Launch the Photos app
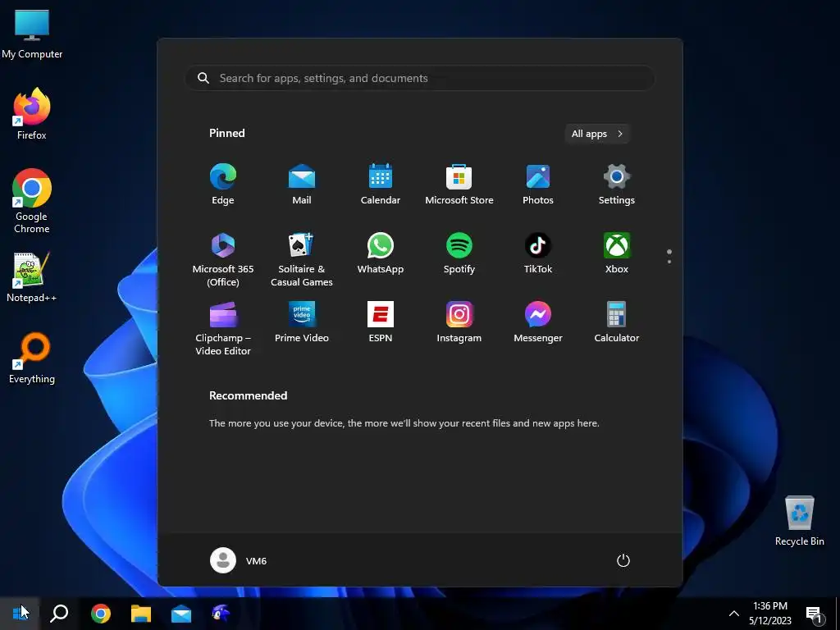The height and width of the screenshot is (630, 840). click(538, 184)
